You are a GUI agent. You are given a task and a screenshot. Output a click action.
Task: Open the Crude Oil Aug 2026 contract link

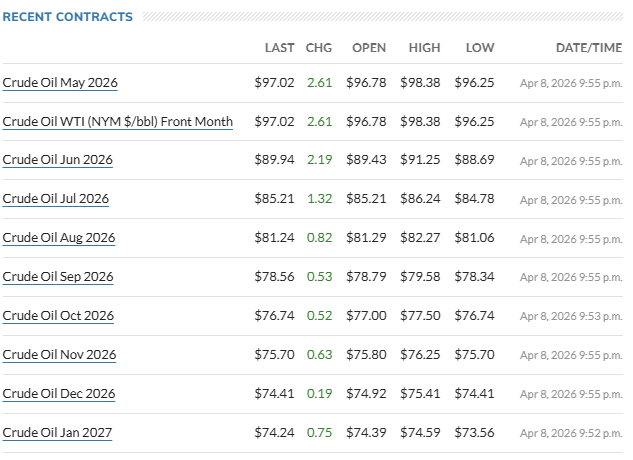tap(59, 238)
